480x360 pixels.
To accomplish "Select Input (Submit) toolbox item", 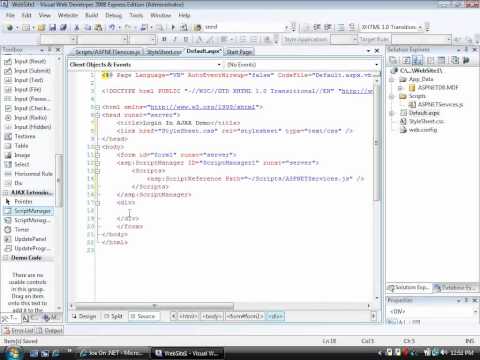I will (28, 71).
